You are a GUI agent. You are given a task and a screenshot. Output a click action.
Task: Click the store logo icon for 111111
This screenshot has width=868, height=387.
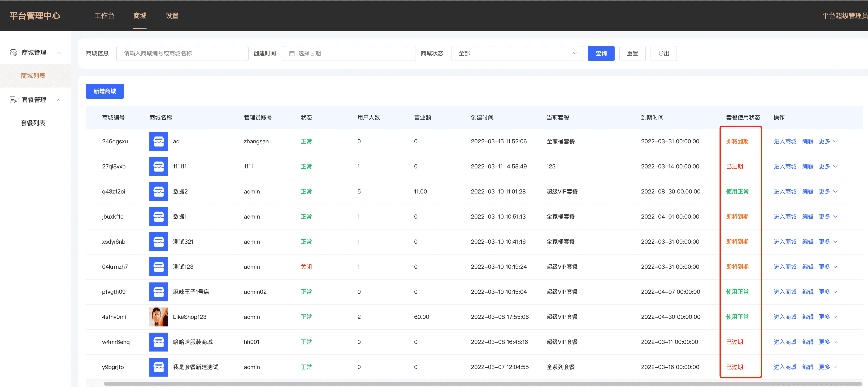(159, 167)
